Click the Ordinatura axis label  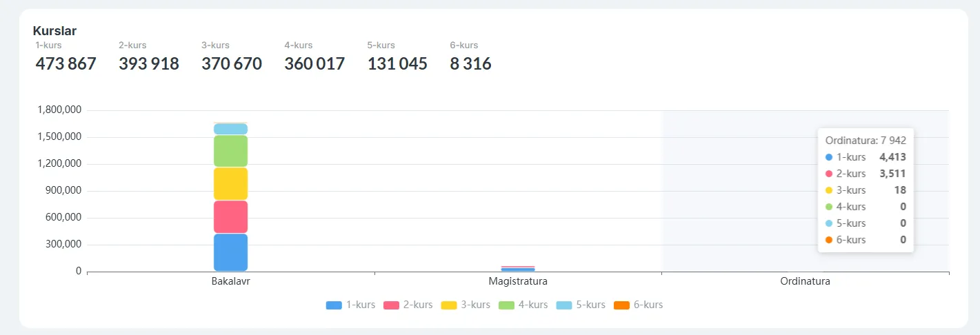[x=805, y=281]
